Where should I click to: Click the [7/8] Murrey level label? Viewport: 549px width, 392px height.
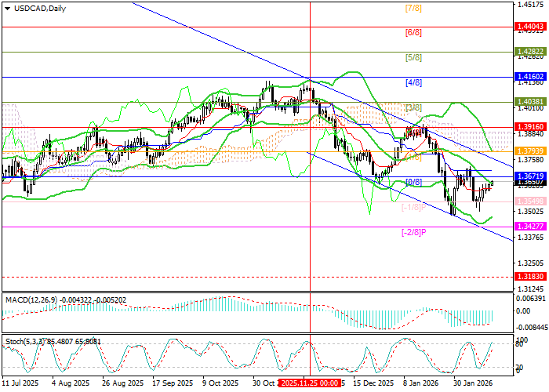[x=413, y=9]
